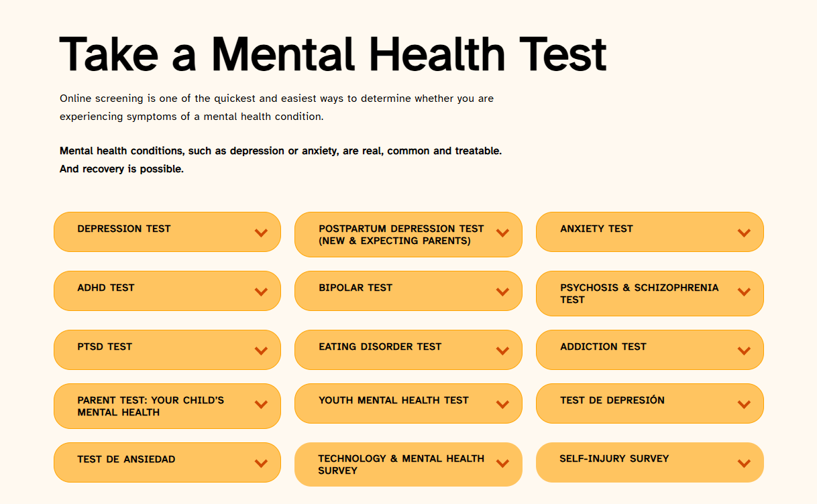Expand the ADHD Test dropdown arrow
817x504 pixels.
pos(261,290)
